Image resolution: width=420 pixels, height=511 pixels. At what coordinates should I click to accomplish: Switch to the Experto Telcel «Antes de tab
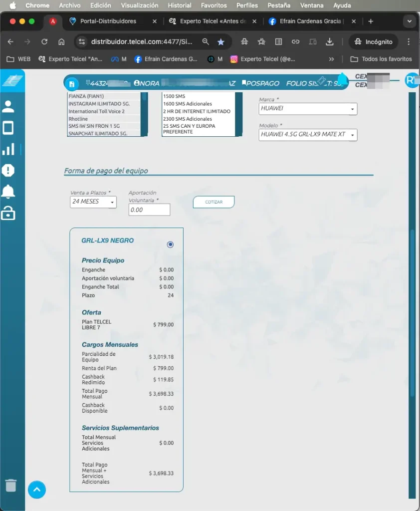tap(213, 21)
